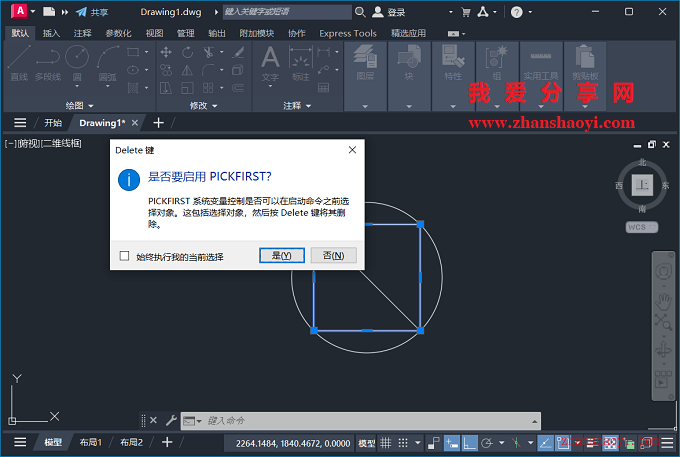Screen dimensions: 680x457
Task: Toggle the grid display in status bar
Action: (386, 443)
